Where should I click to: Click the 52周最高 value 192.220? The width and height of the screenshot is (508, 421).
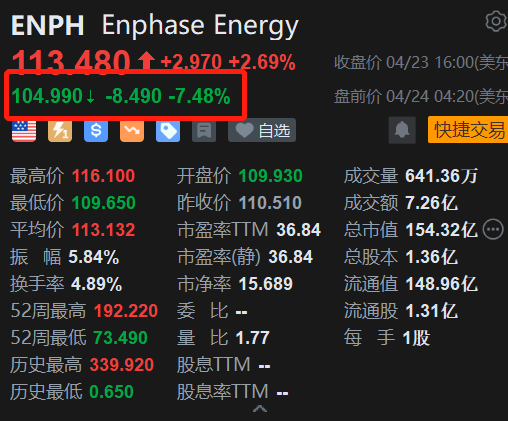[126, 311]
